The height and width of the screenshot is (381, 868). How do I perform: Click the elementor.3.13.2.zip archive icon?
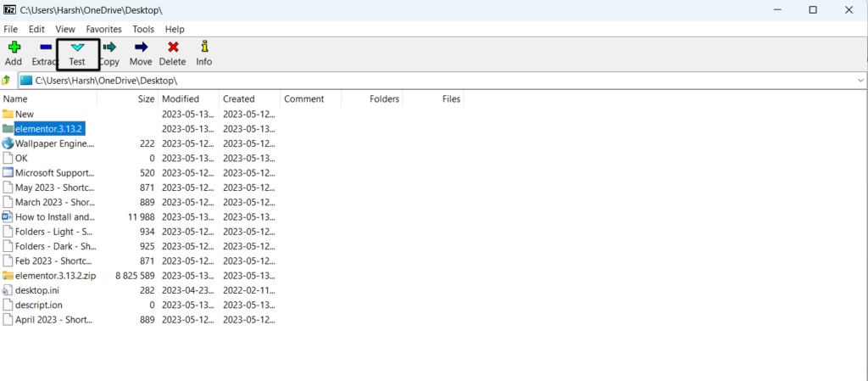coord(8,275)
